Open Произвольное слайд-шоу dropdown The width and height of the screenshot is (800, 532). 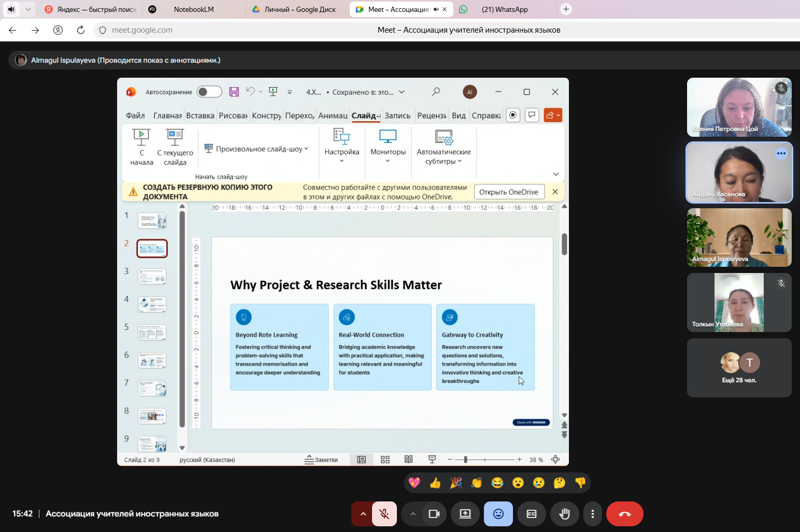pyautogui.click(x=257, y=149)
